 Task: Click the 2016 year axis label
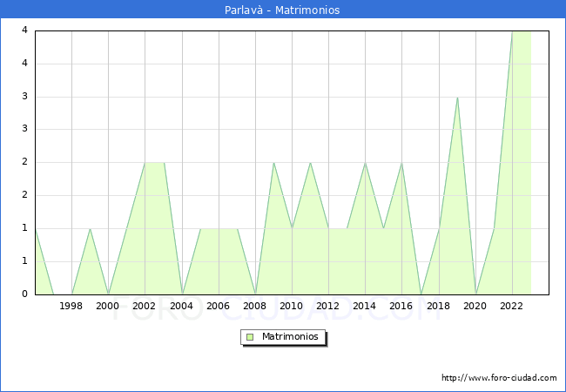[401, 306]
